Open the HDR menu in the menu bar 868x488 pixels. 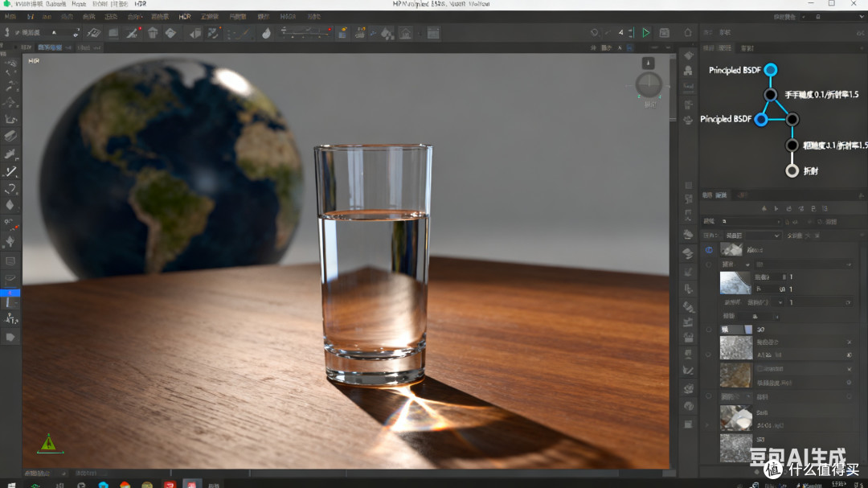point(184,17)
